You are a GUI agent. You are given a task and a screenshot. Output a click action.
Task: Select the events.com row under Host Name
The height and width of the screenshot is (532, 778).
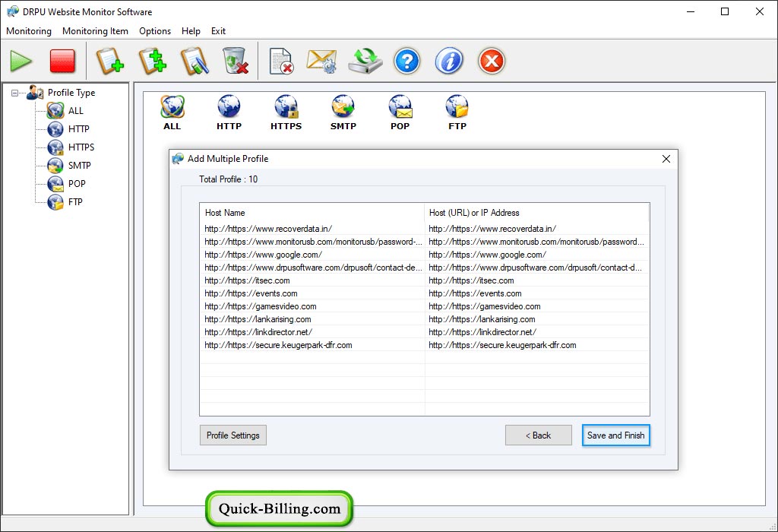coord(251,293)
